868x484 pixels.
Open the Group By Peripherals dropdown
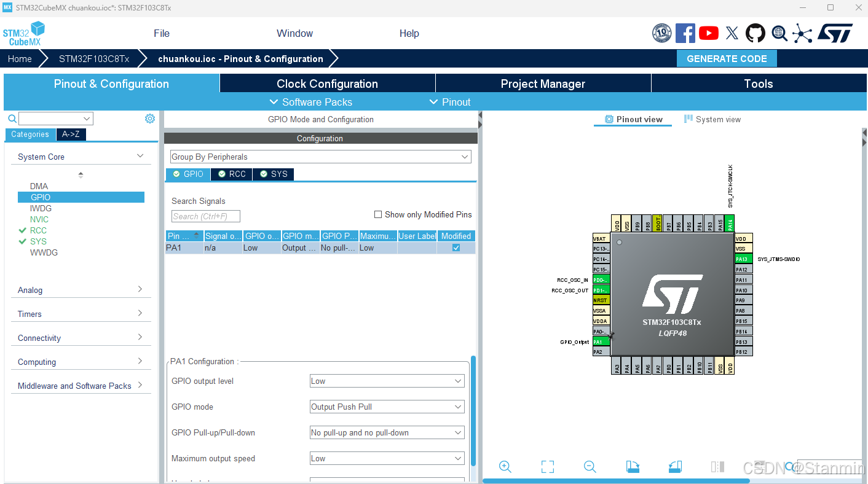pyautogui.click(x=320, y=157)
